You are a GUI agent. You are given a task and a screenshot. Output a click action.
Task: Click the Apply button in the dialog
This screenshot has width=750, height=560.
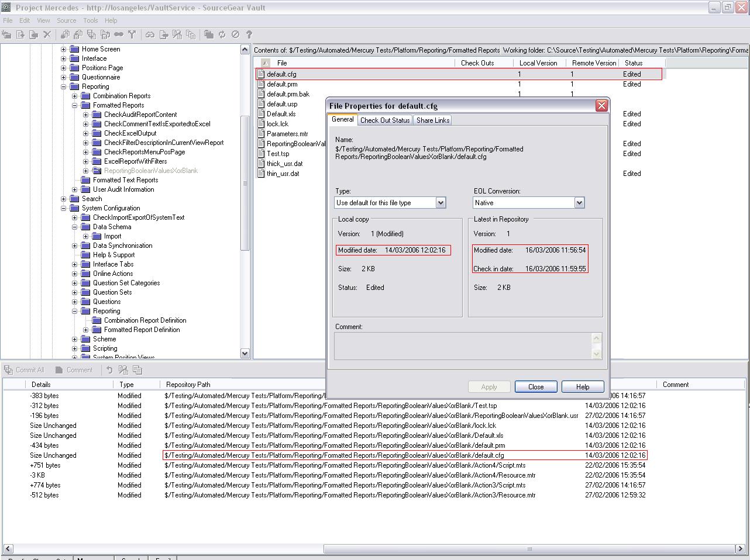click(489, 387)
